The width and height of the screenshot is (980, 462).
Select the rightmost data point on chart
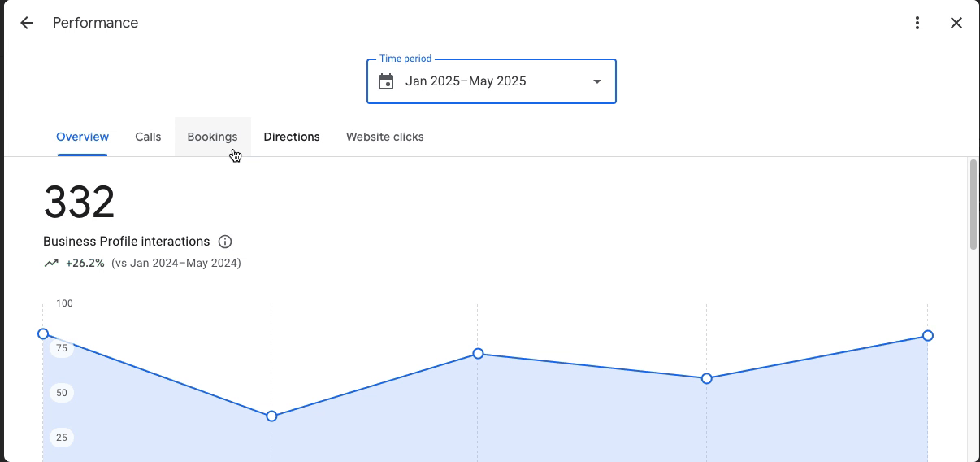[927, 335]
